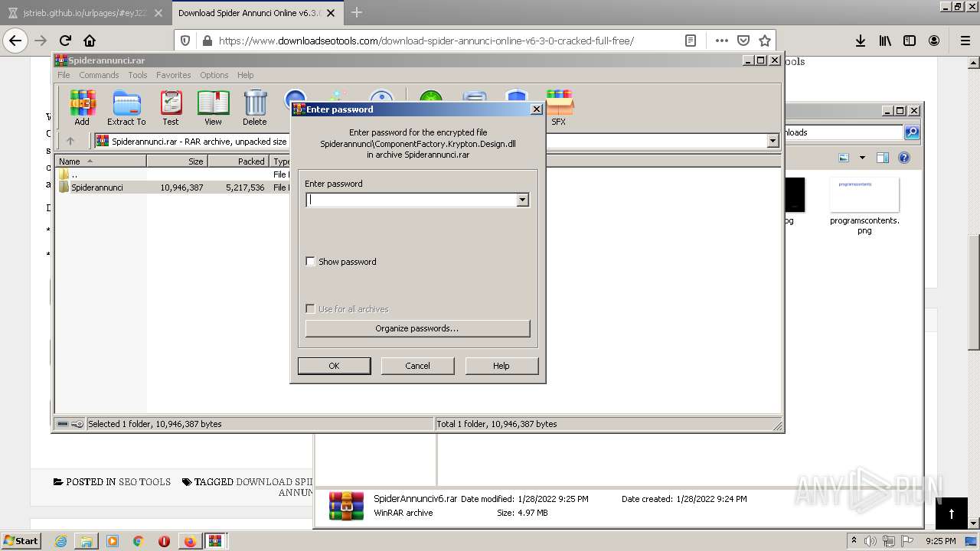Sort by the Name column header
Image resolution: width=980 pixels, height=551 pixels.
101,161
